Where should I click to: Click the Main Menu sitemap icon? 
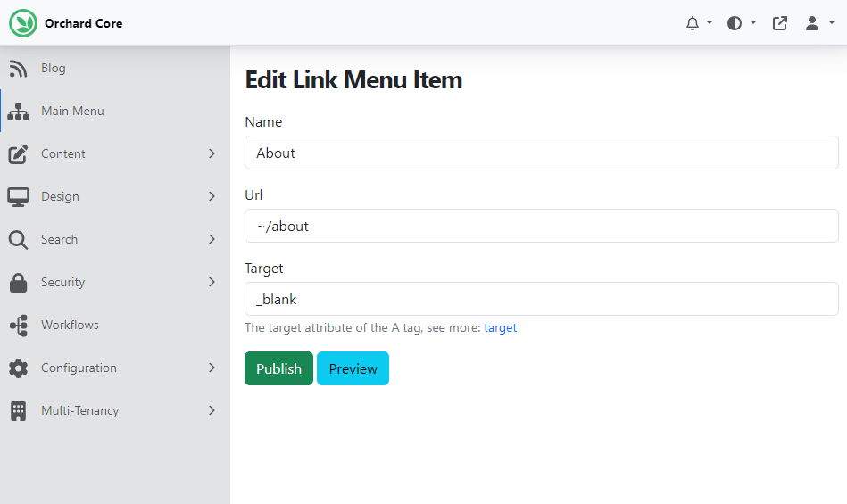19,112
